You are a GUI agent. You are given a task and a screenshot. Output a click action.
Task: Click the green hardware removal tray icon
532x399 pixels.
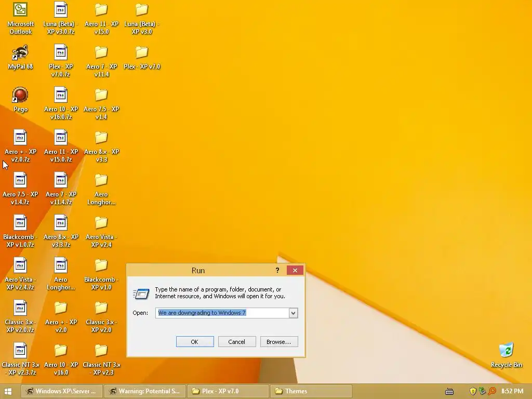tap(482, 391)
